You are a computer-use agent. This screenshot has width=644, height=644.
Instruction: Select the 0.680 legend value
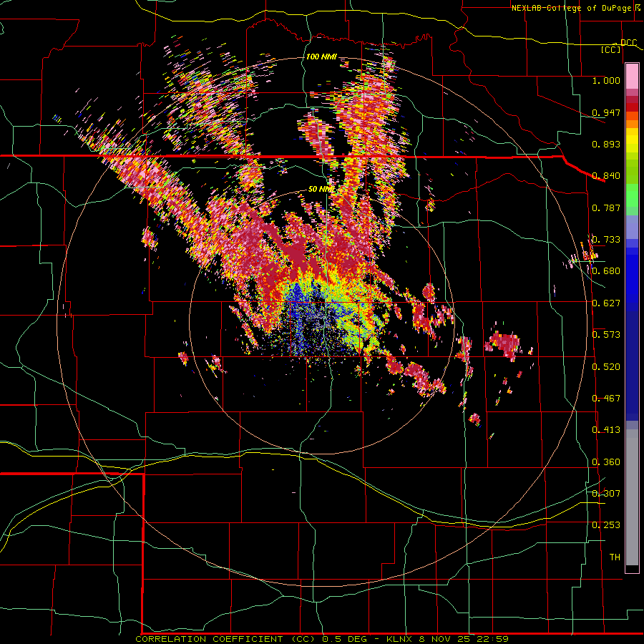coord(606,270)
